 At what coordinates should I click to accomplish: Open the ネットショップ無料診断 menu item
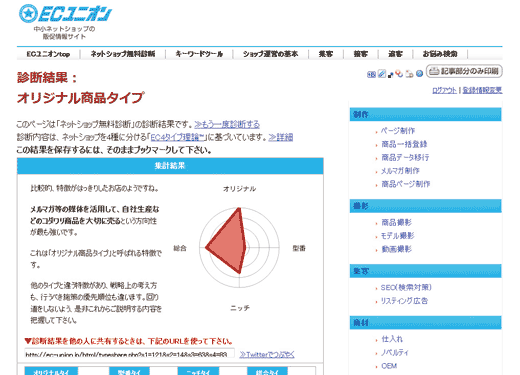point(123,54)
